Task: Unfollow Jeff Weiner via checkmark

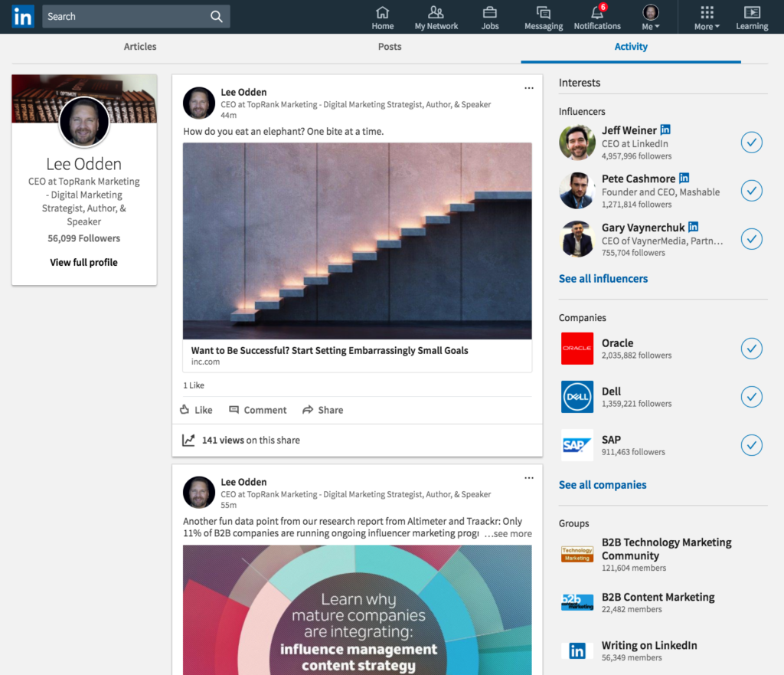Action: coord(752,143)
